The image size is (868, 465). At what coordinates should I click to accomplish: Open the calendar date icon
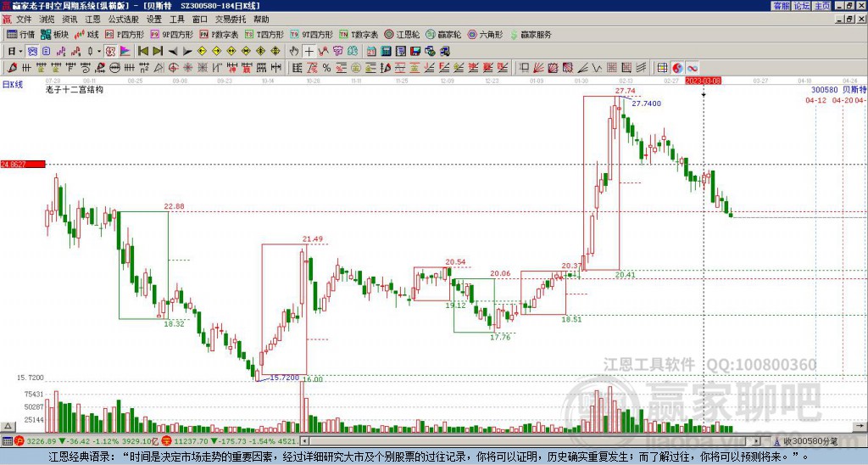click(x=371, y=52)
